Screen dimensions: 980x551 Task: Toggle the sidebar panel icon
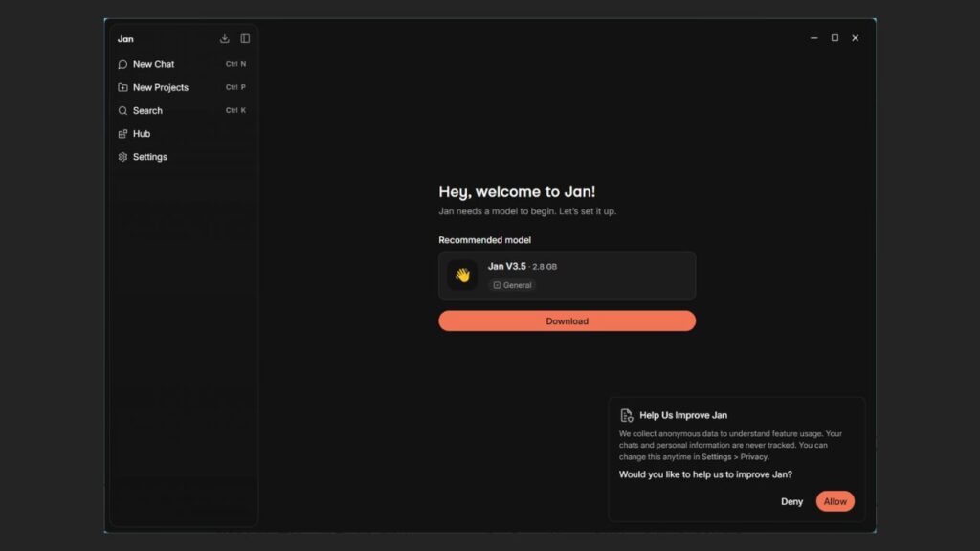tap(245, 38)
